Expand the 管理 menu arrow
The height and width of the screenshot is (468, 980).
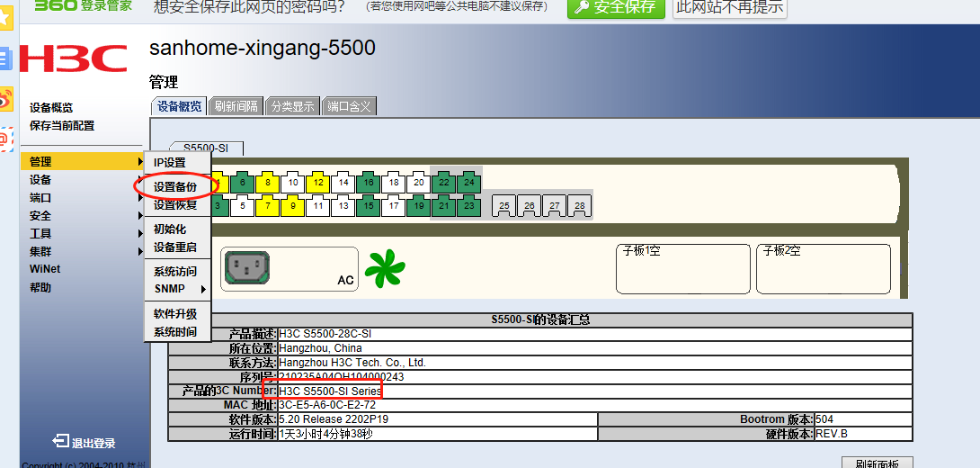point(140,162)
